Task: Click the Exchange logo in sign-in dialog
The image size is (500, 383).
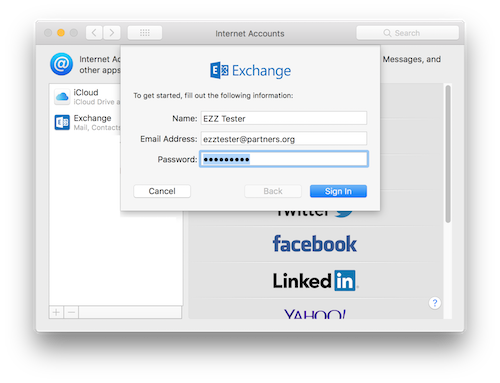Action: click(250, 70)
